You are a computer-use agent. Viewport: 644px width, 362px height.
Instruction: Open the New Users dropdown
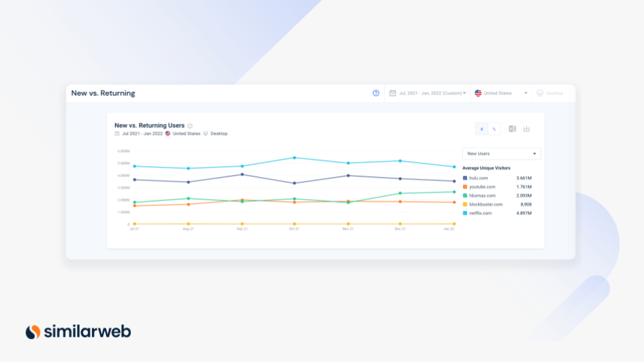(501, 154)
